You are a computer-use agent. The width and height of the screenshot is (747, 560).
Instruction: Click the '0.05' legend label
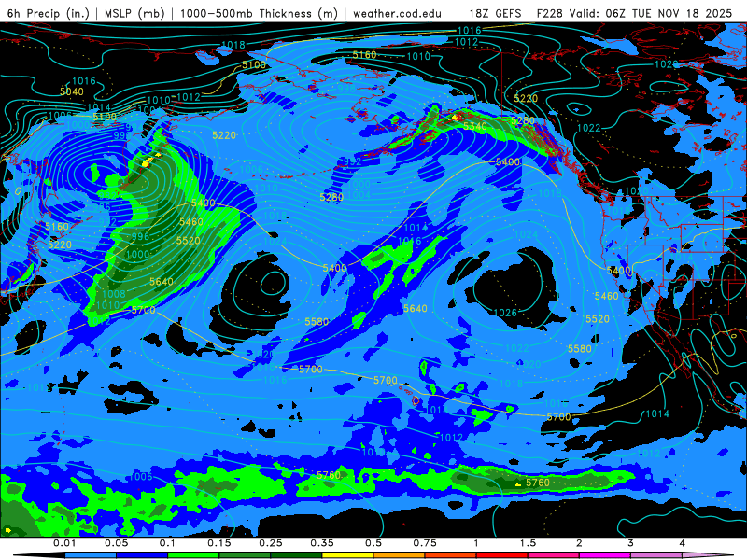(x=116, y=543)
